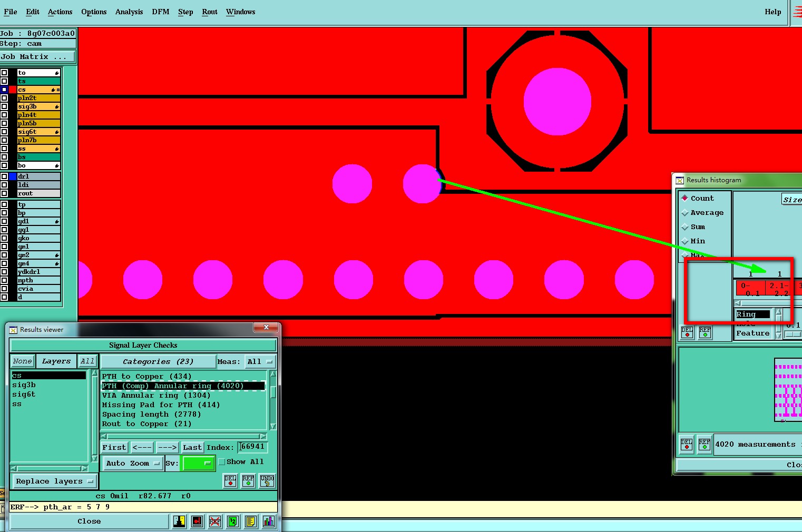Click edit hand marker on sig3b layer
This screenshot has height=532, width=802.
click(x=57, y=106)
